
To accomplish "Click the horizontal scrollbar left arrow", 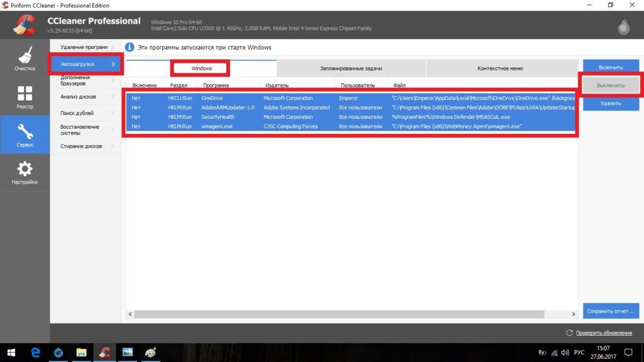I will click(130, 314).
